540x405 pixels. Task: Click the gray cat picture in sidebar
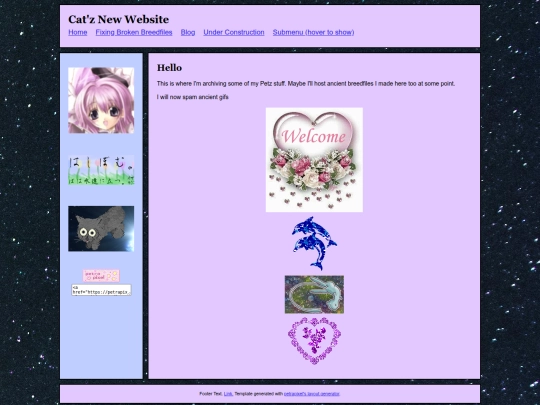[101, 229]
